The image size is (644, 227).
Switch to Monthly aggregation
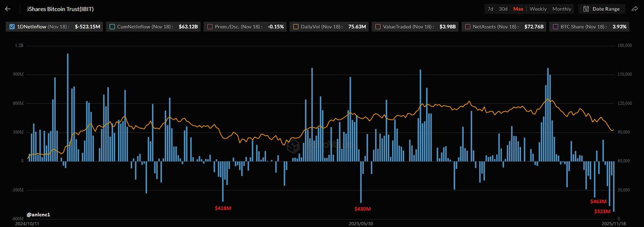click(562, 9)
